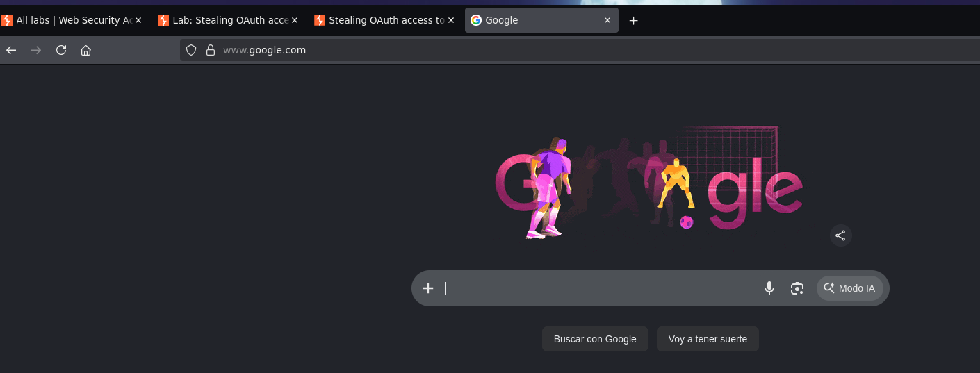Open the plus attachment menu in search box
The height and width of the screenshot is (373, 980).
428,288
